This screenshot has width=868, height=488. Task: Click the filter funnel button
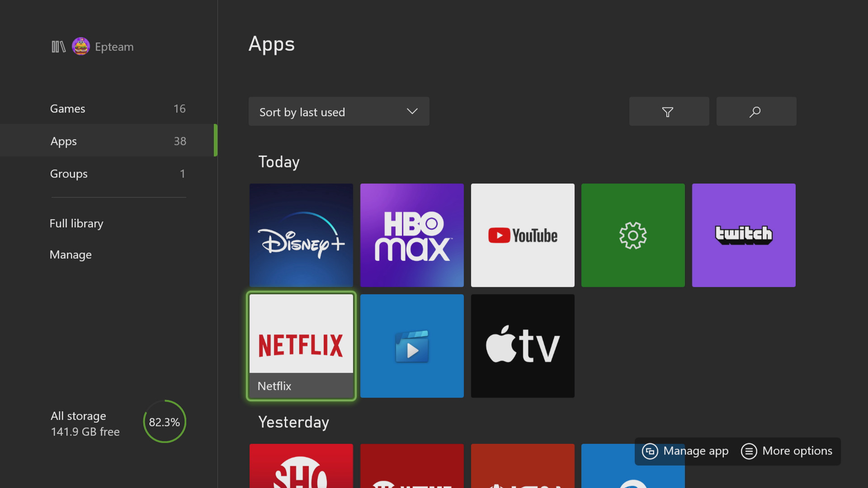tap(669, 111)
